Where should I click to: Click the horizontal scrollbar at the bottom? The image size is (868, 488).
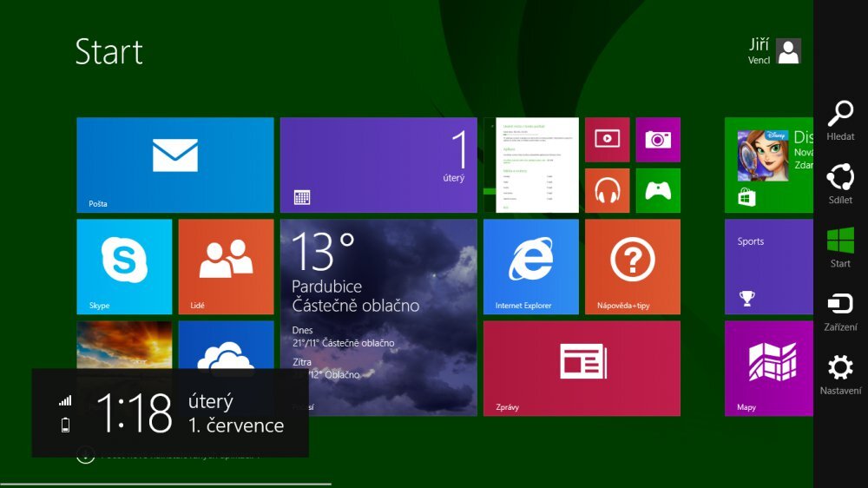point(166,485)
